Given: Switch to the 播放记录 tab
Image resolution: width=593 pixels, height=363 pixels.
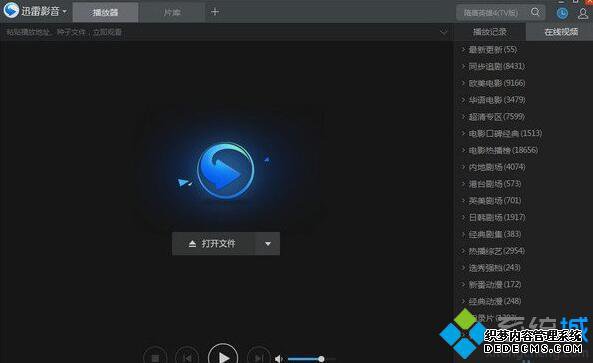Looking at the screenshot, I should [x=490, y=32].
